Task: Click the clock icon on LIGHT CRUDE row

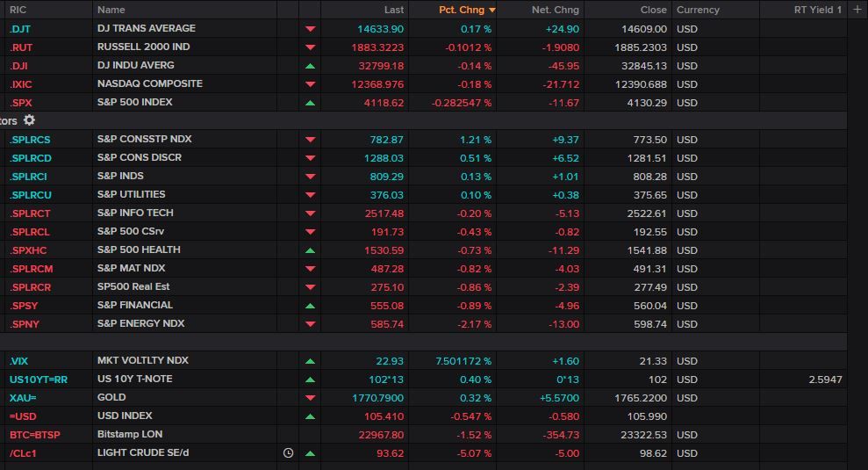Action: click(x=288, y=452)
